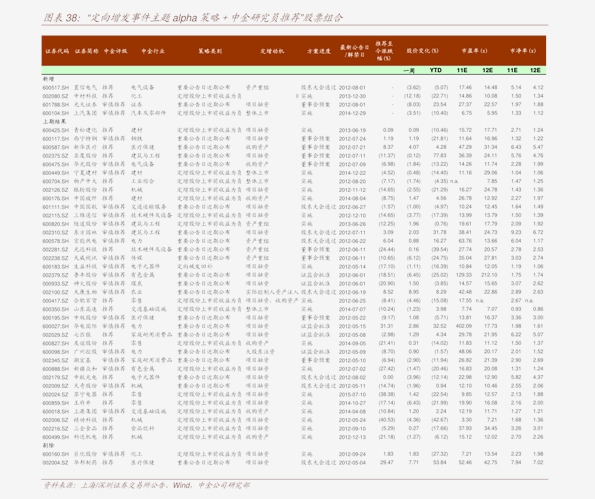Select the date 2014-12-29
The width and height of the screenshot is (595, 499).
coord(353,113)
